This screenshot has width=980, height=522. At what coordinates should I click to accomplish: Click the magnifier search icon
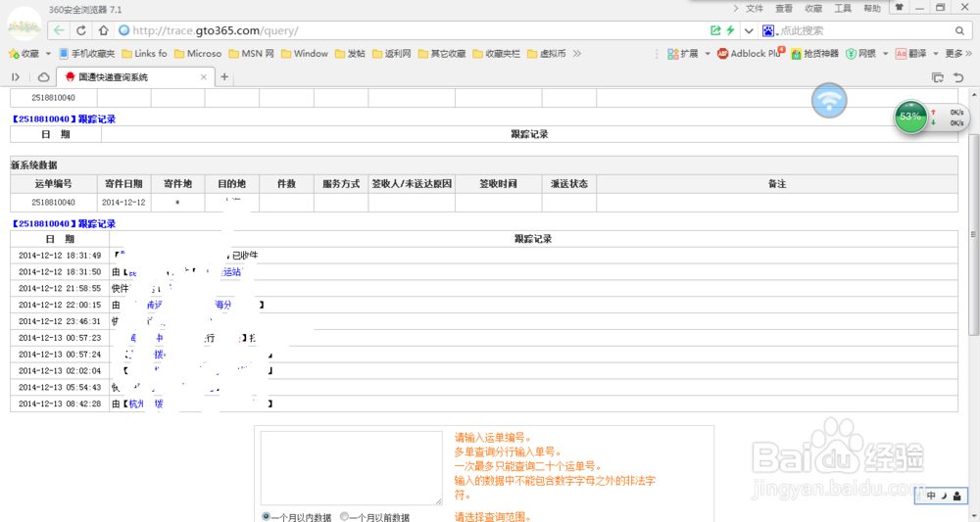[x=959, y=30]
